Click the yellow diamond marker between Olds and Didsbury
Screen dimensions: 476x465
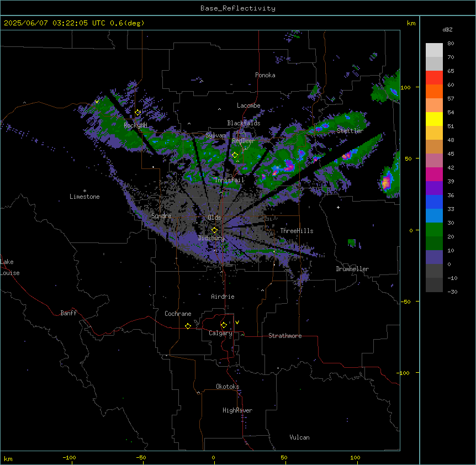coord(215,230)
